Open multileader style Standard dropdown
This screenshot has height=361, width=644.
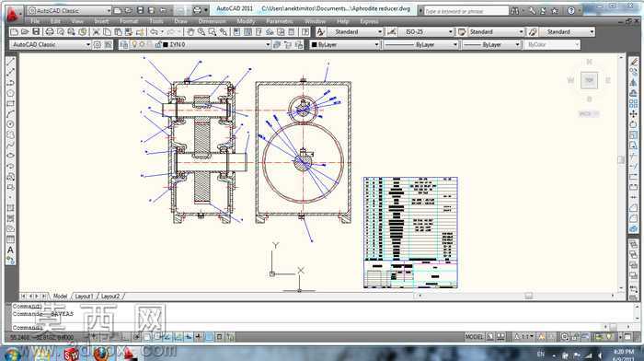(567, 31)
